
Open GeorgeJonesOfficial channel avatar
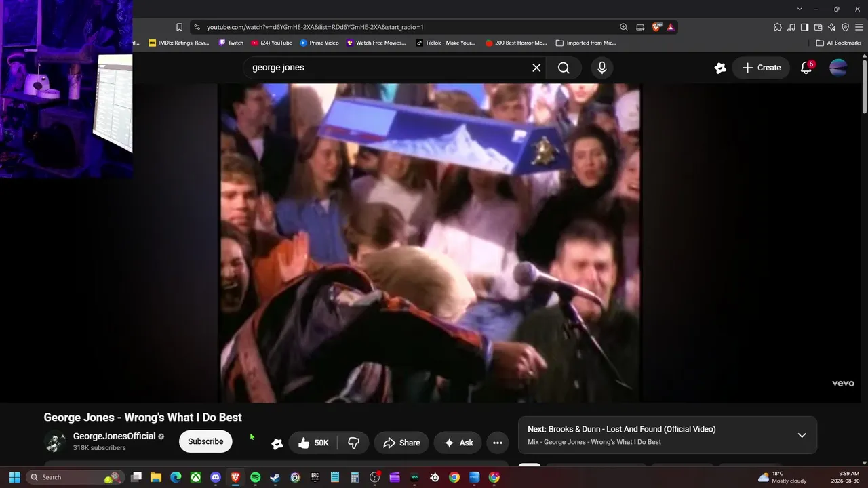[x=55, y=442]
